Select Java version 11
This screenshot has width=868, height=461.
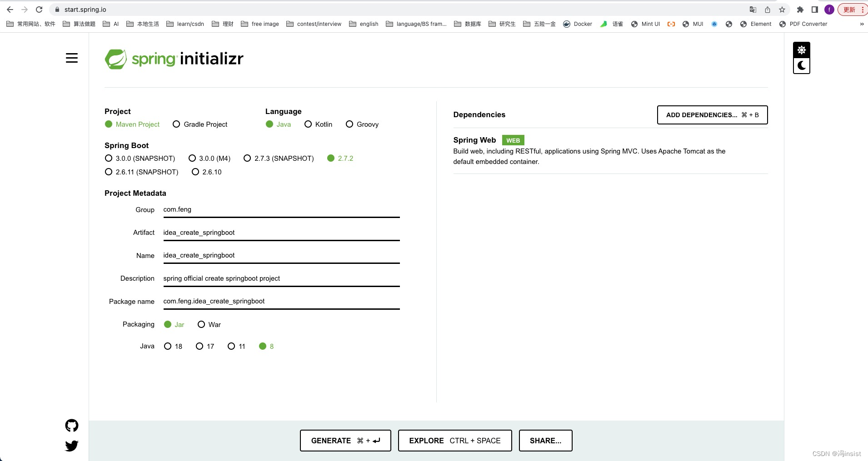(x=236, y=347)
